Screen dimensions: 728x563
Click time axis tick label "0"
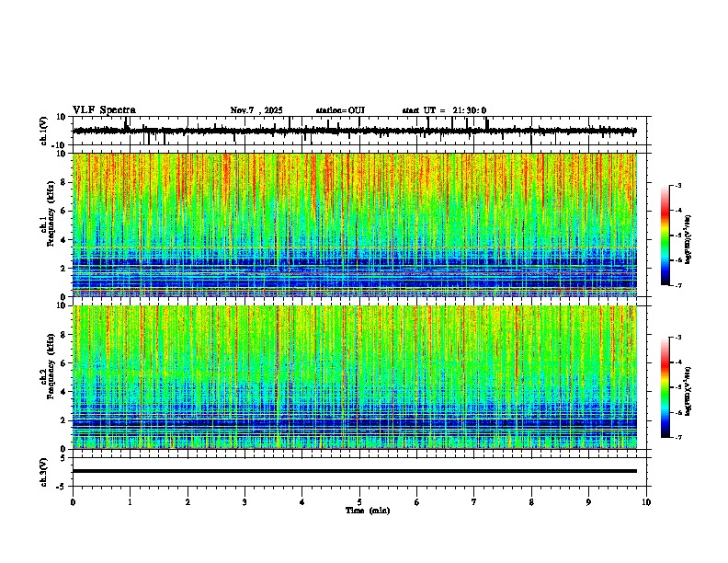click(73, 502)
